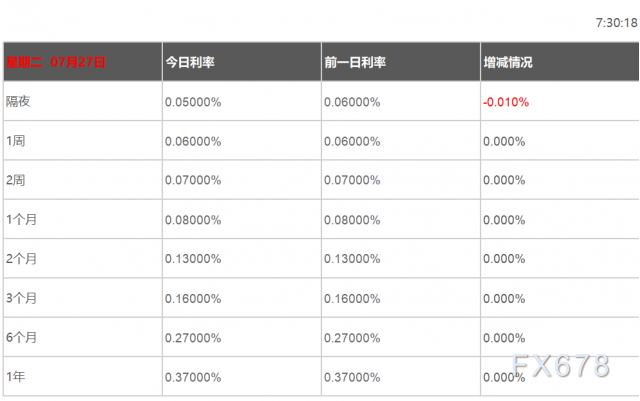This screenshot has width=640, height=401.
Task: Click the red -0.010% change value
Action: [x=506, y=102]
